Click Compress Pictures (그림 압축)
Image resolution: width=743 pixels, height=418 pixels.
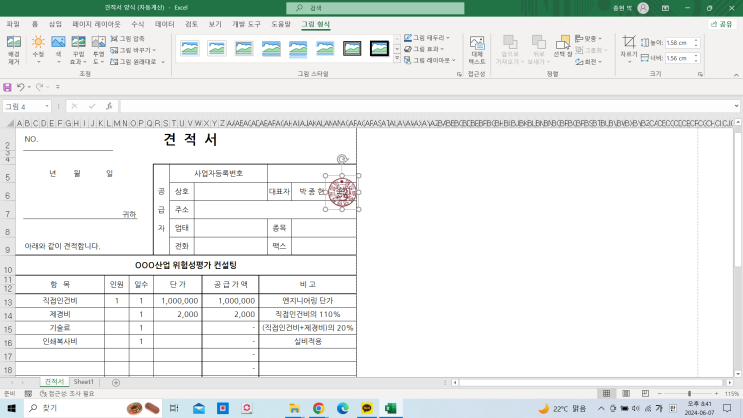pyautogui.click(x=127, y=38)
